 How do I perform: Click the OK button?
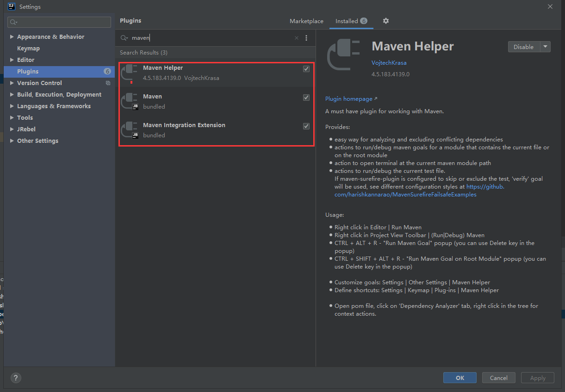(460, 378)
